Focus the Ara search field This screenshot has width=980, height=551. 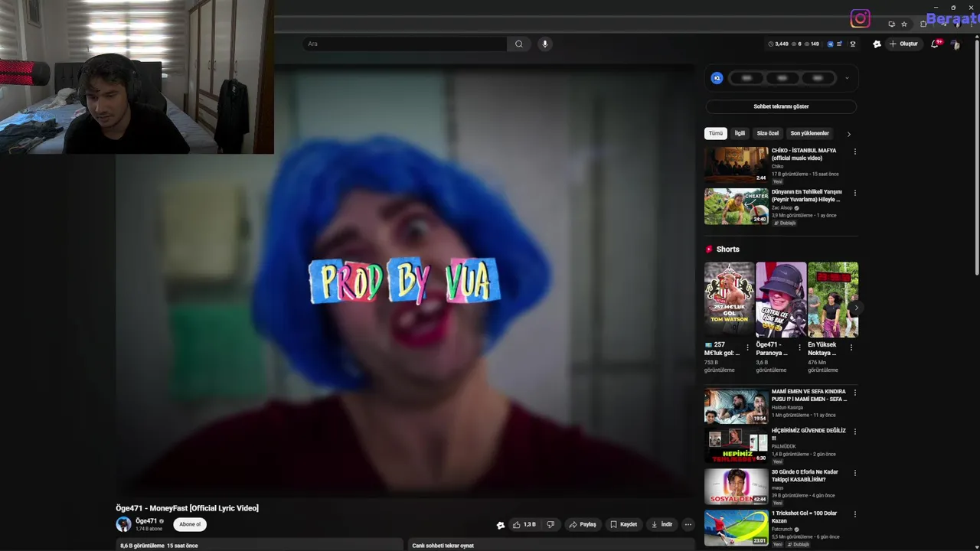click(x=406, y=44)
